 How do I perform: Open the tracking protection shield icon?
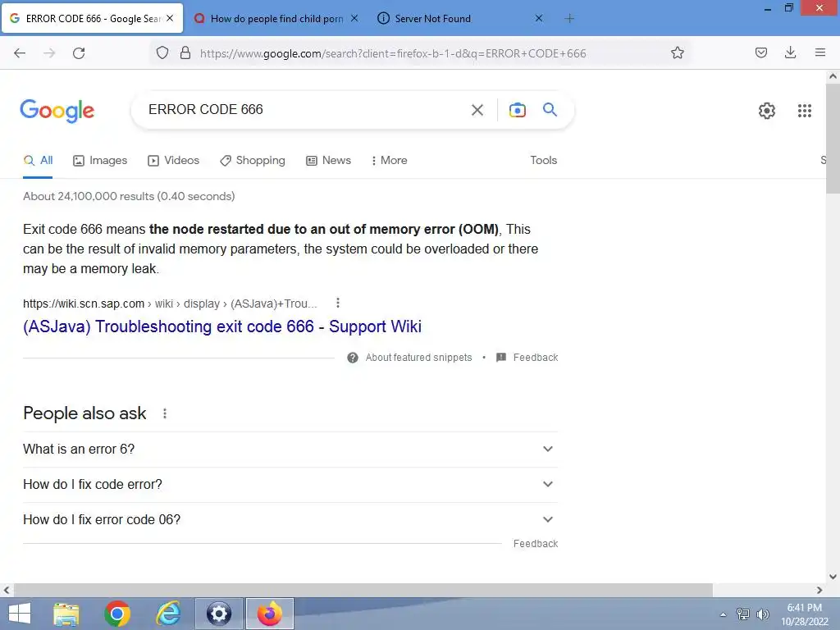click(x=162, y=52)
